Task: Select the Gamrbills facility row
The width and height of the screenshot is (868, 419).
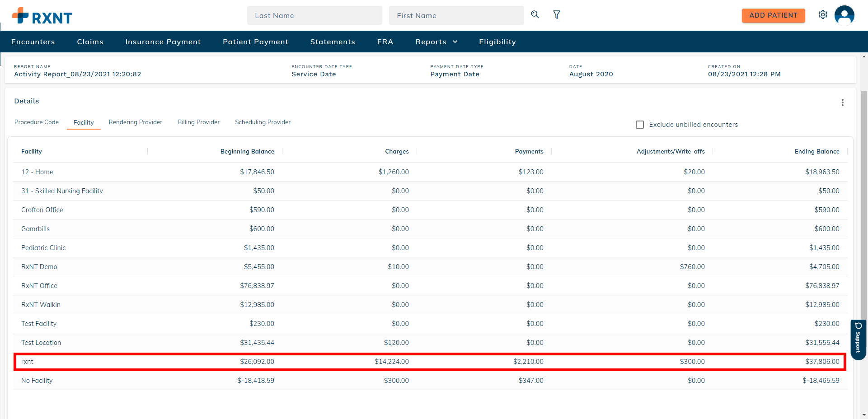Action: pos(430,229)
